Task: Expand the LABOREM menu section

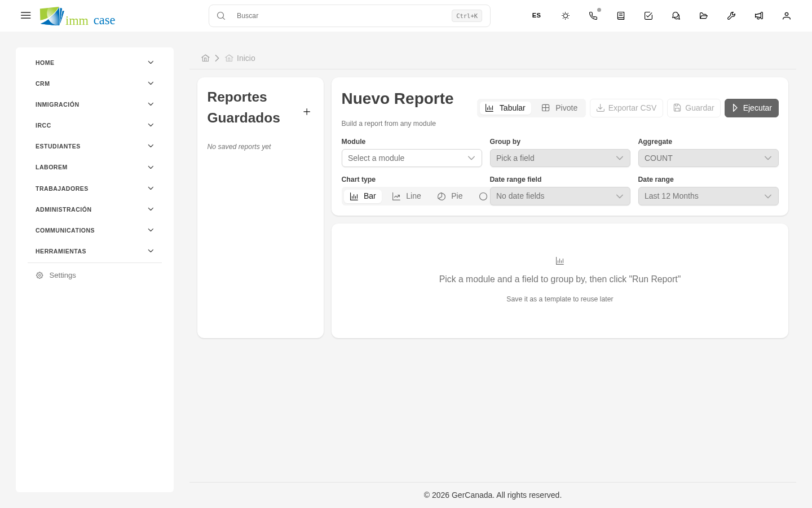Action: (95, 167)
